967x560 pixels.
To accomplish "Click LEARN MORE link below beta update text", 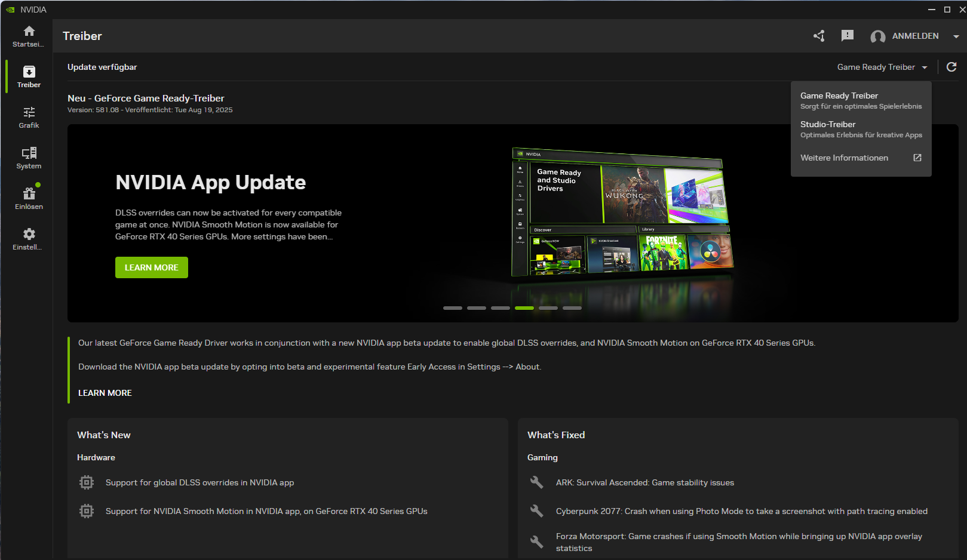I will (x=105, y=393).
